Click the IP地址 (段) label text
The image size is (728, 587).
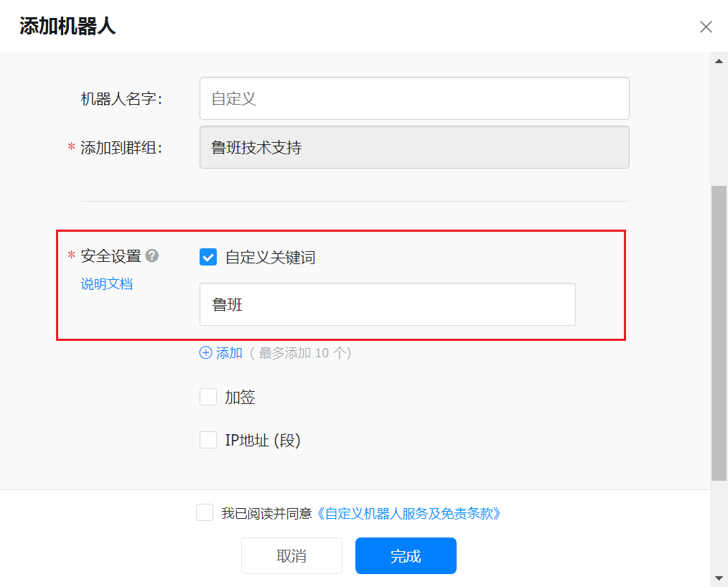click(x=263, y=440)
